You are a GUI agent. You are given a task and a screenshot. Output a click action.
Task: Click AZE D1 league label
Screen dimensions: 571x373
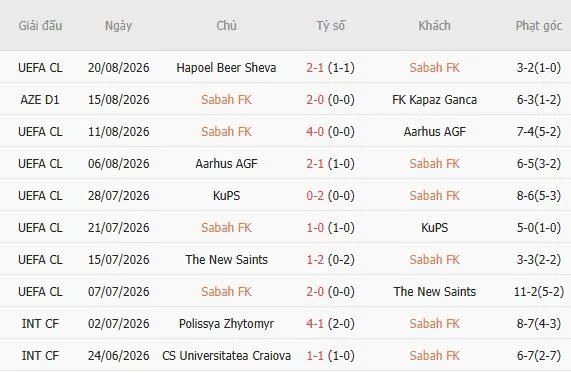(40, 99)
